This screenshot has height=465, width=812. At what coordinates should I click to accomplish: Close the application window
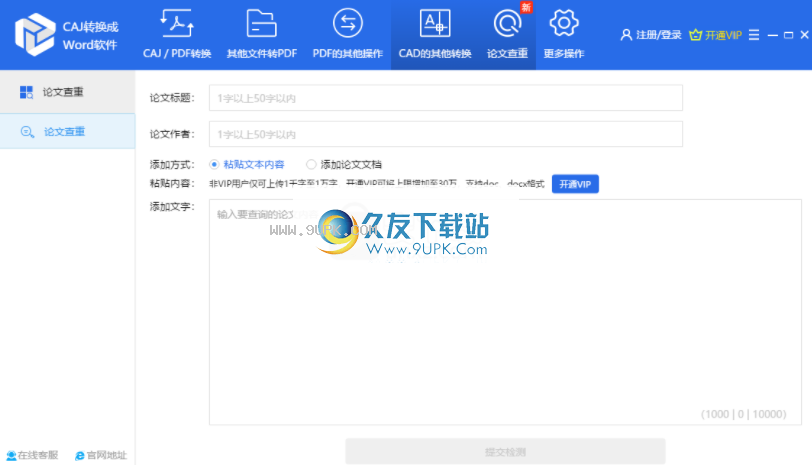804,35
